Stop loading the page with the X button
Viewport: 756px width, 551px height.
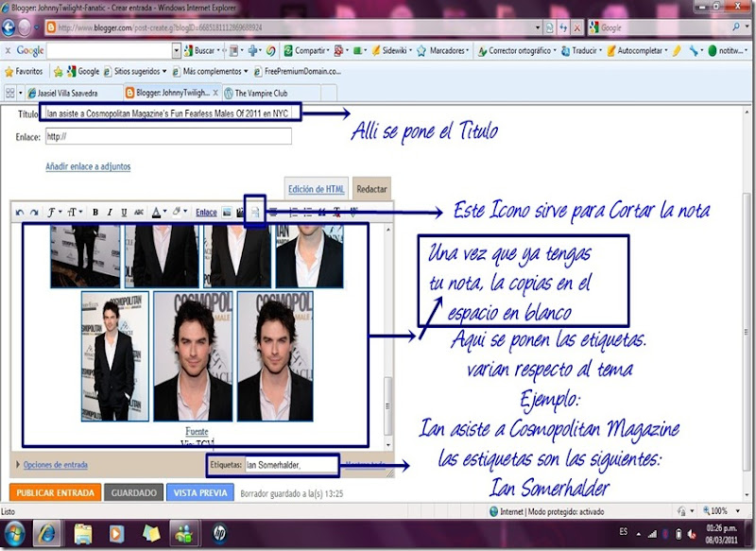pos(576,28)
